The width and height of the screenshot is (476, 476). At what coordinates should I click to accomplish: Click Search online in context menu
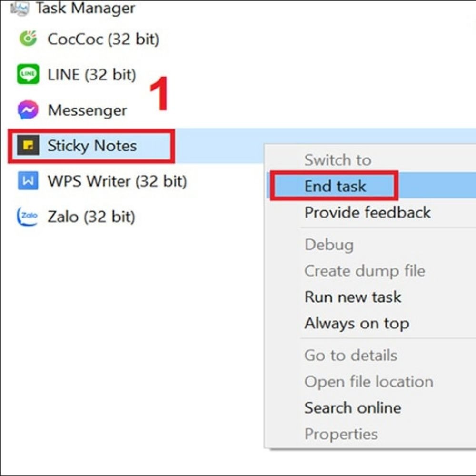[353, 408]
